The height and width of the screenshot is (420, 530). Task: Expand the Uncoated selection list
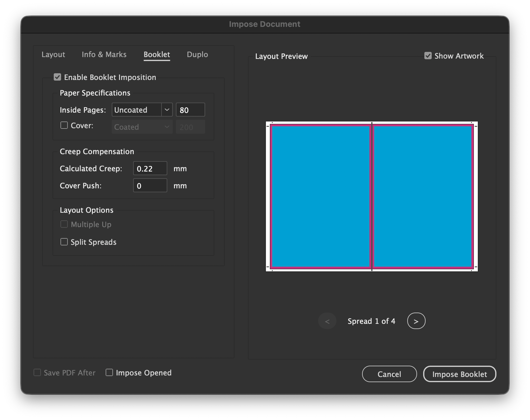point(166,110)
